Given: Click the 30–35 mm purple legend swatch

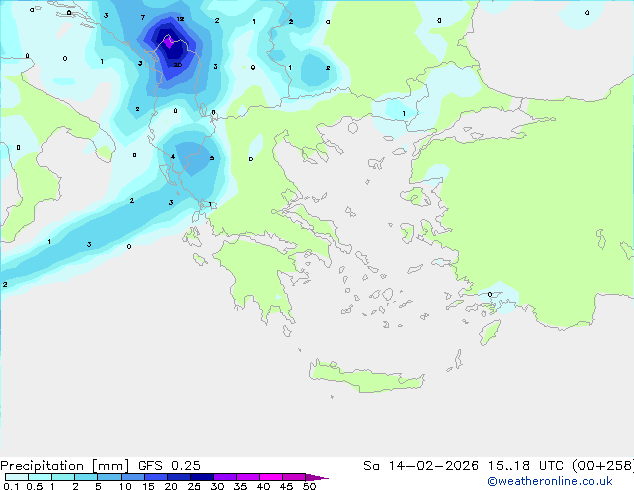Looking at the screenshot, I should 224,477.
